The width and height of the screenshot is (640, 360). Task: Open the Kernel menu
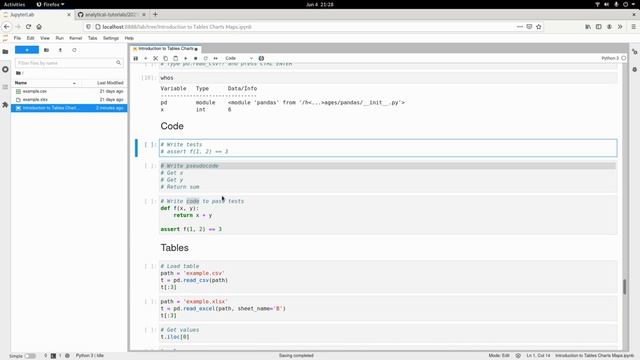(76, 38)
